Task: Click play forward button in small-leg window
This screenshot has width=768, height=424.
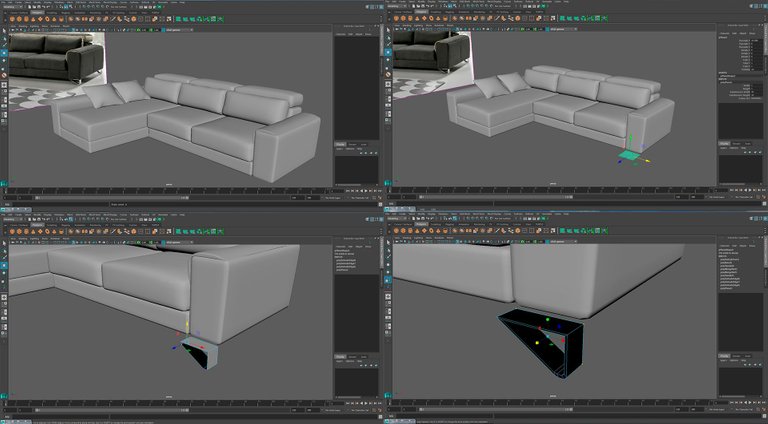Action: (366, 403)
